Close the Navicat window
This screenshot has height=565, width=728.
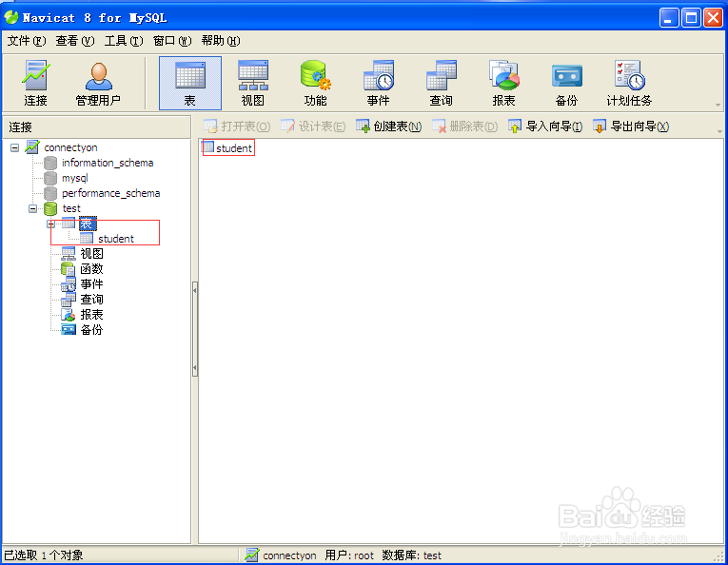(713, 18)
